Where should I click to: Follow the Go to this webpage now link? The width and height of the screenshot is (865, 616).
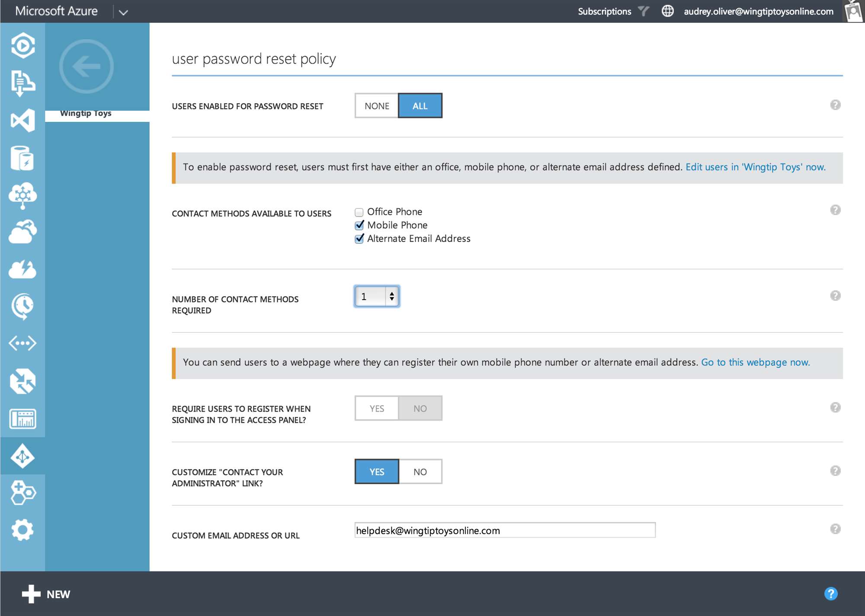[756, 362]
